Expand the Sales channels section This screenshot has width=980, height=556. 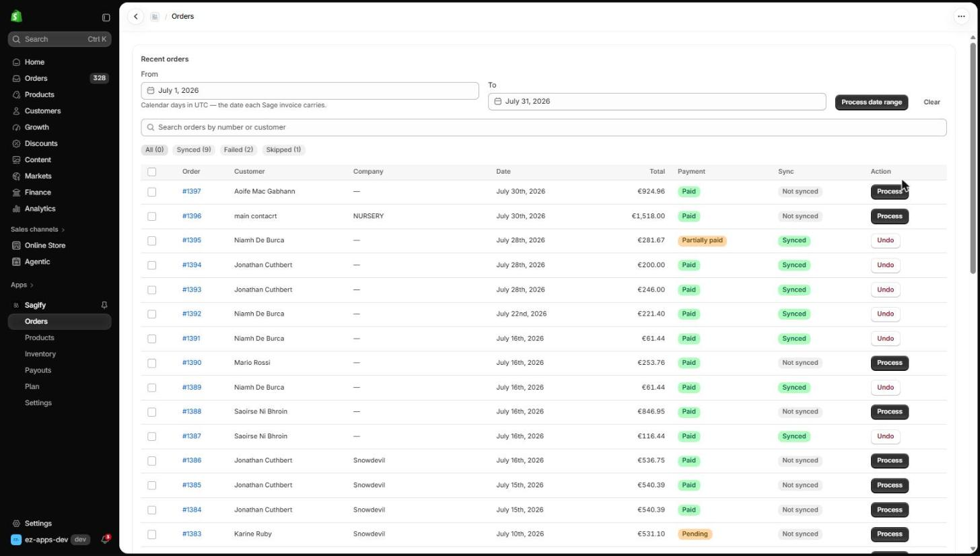(x=38, y=230)
